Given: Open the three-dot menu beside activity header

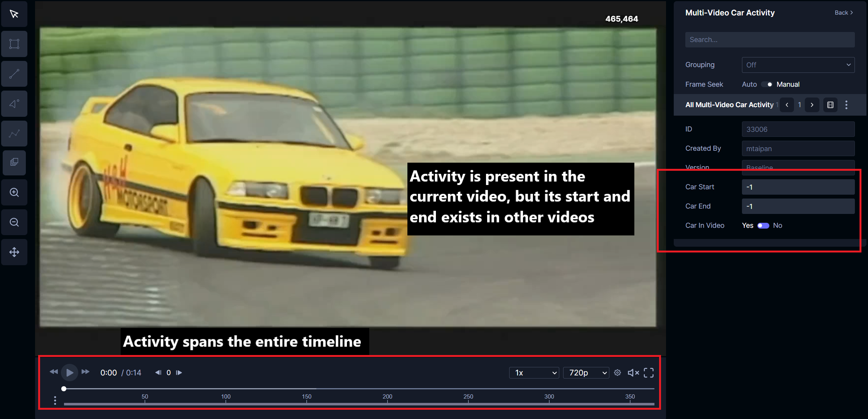Looking at the screenshot, I should coord(846,105).
